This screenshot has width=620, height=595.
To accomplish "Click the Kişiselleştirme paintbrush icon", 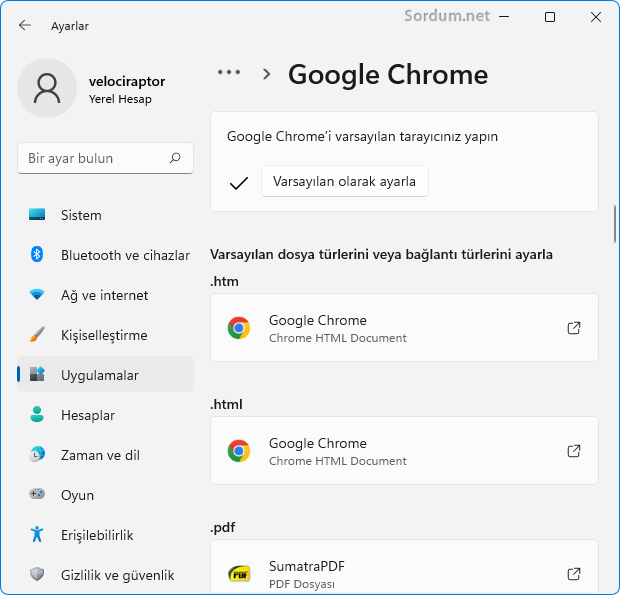I will point(37,334).
